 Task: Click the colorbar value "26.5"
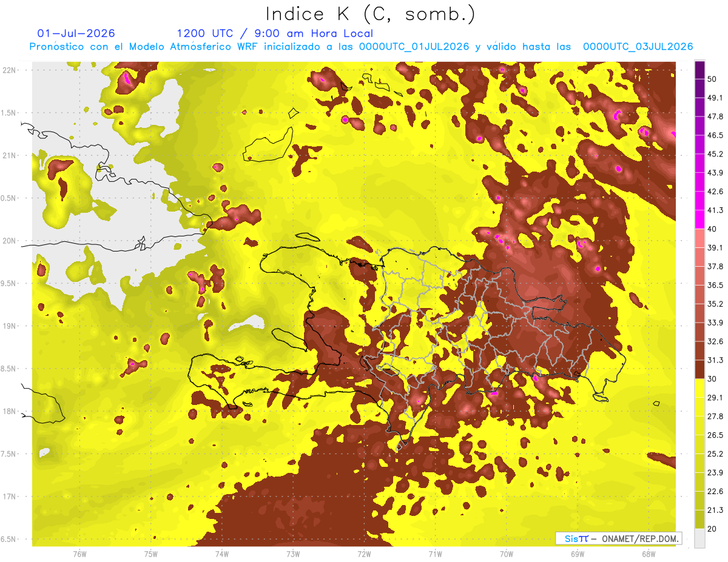tap(715, 435)
